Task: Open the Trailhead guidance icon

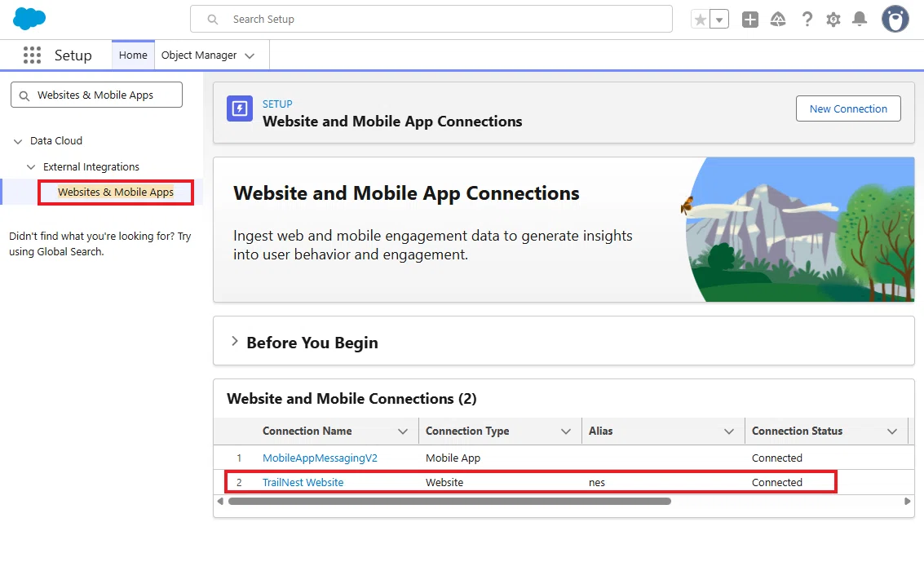Action: 778,20
